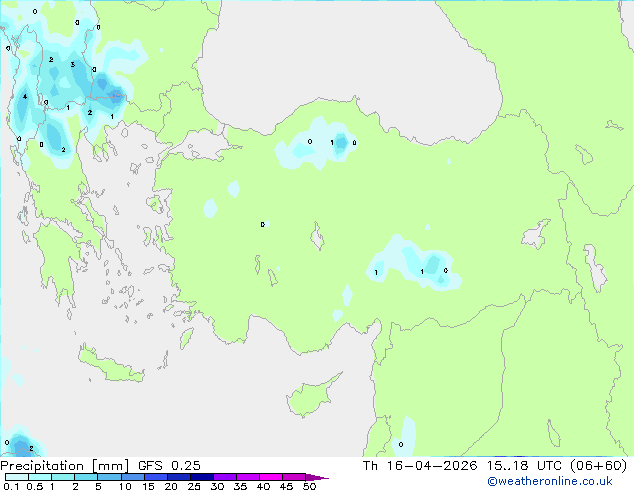
Task: Click the 20–25 mm legend swatch
Action: (x=178, y=477)
